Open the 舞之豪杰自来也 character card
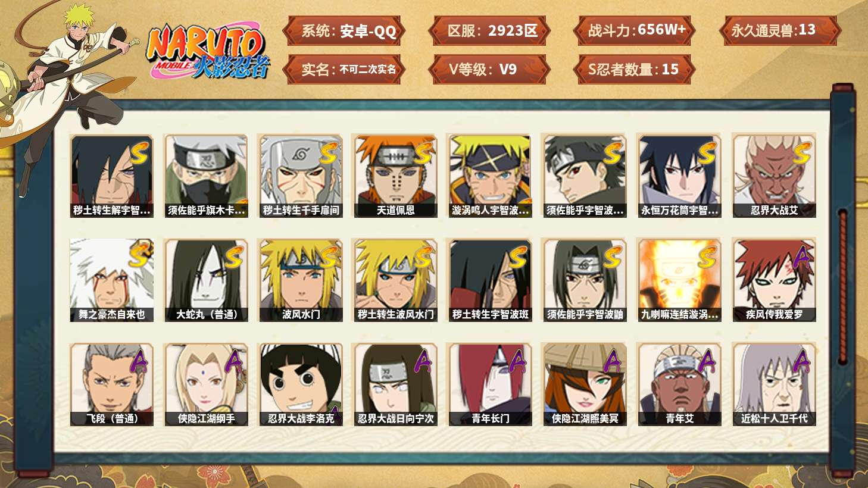This screenshot has width=868, height=488. click(111, 280)
